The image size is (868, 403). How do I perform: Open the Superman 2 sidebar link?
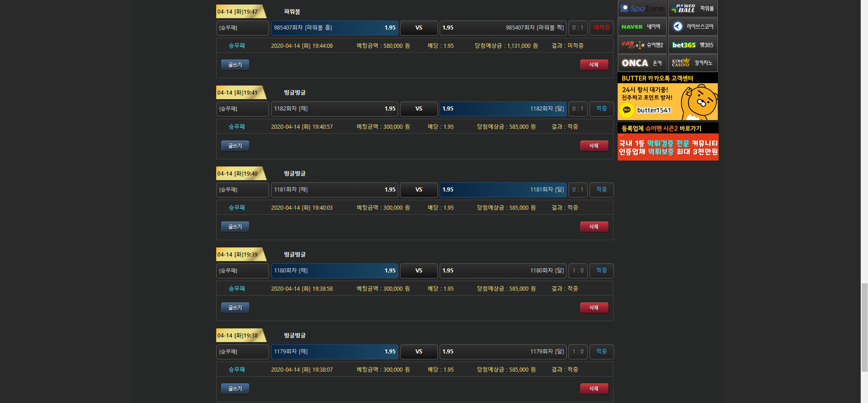pyautogui.click(x=642, y=45)
